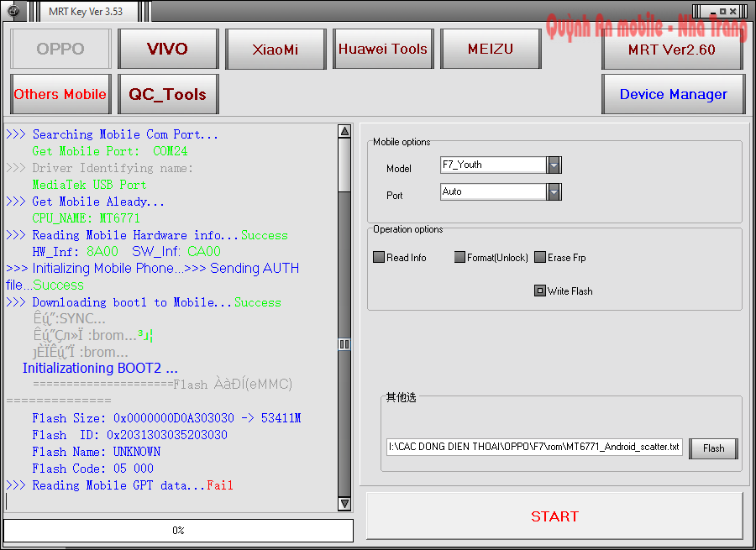Click the log line 'Searching Mobile Com Port...'
Viewport: 756px width, 550px height.
[x=113, y=134]
